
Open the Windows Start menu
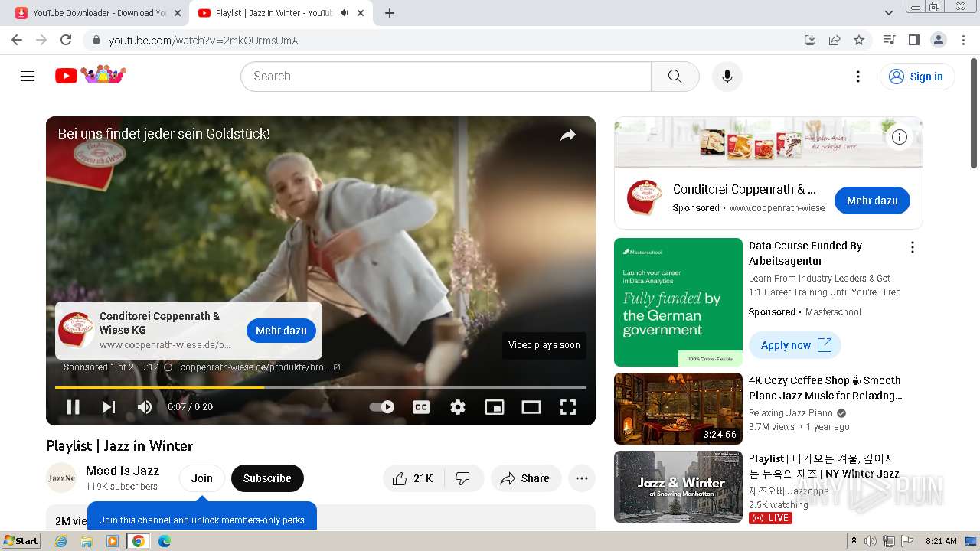click(21, 541)
